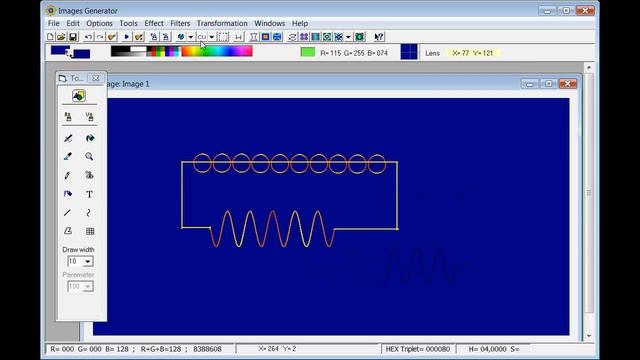Image resolution: width=640 pixels, height=360 pixels.
Task: Open the Options menu
Action: pos(99,23)
